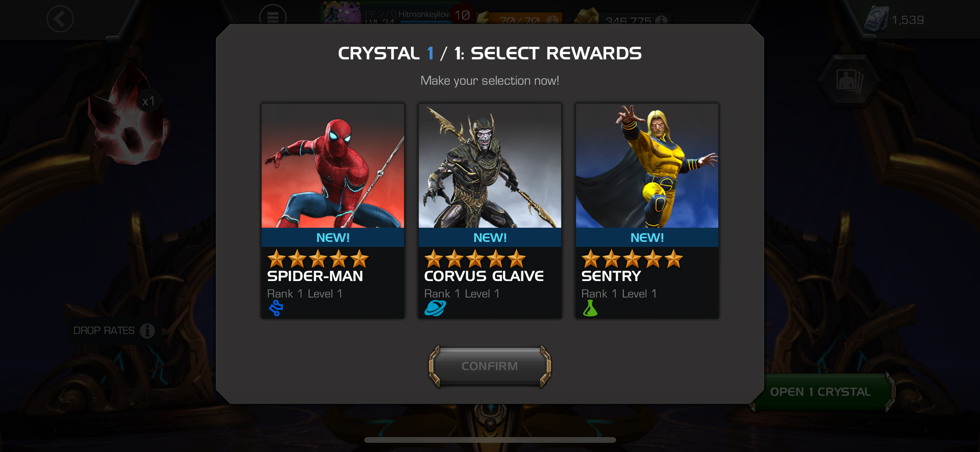The height and width of the screenshot is (452, 980).
Task: Open the hamburger menu icon
Action: (x=273, y=16)
